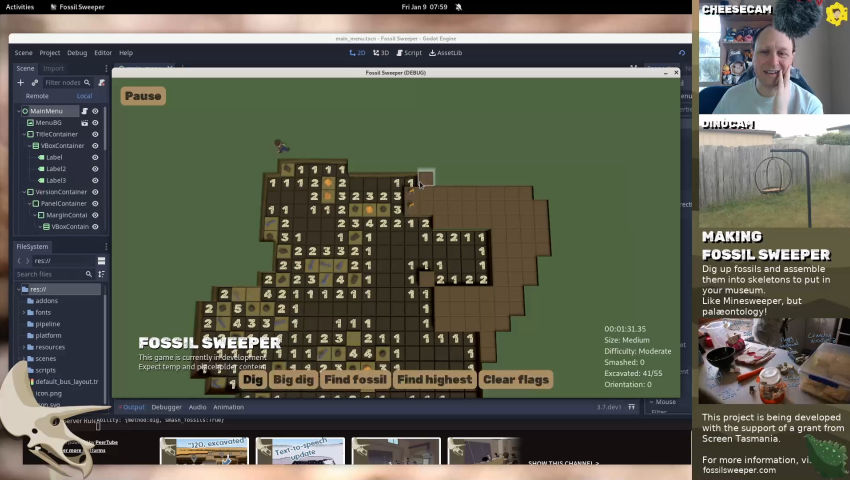Collapse the MarginContainer node

35,215
